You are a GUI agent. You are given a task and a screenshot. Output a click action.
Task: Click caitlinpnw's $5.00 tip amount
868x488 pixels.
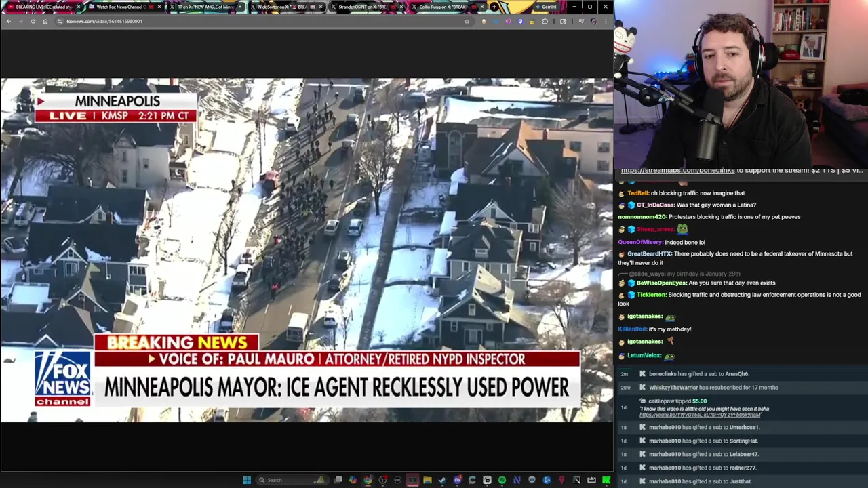click(x=699, y=401)
